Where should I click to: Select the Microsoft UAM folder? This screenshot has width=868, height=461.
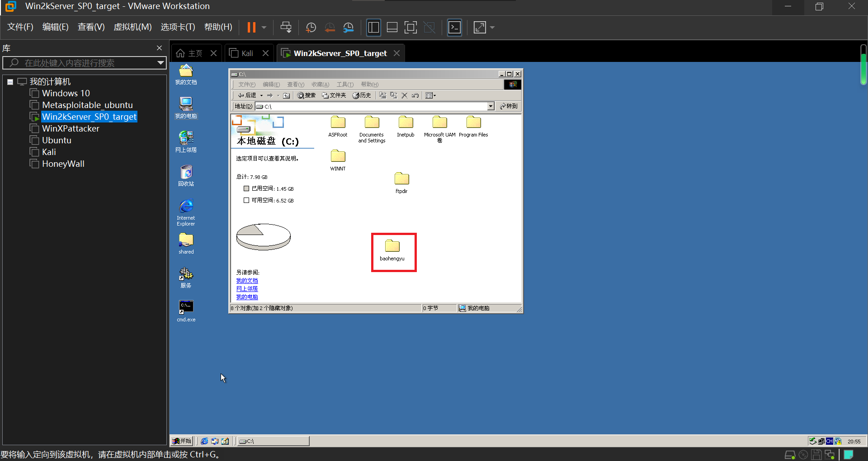tap(439, 130)
